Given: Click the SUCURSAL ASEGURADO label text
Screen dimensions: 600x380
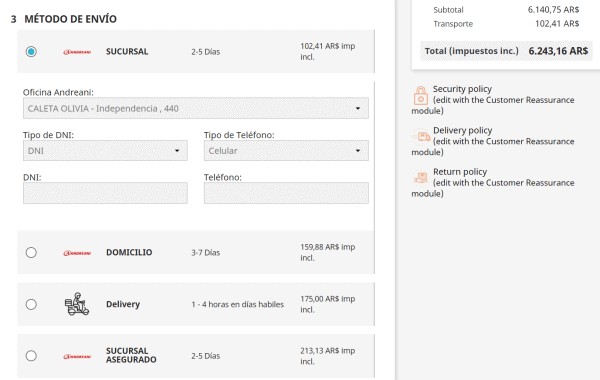Looking at the screenshot, I should click(x=131, y=356).
